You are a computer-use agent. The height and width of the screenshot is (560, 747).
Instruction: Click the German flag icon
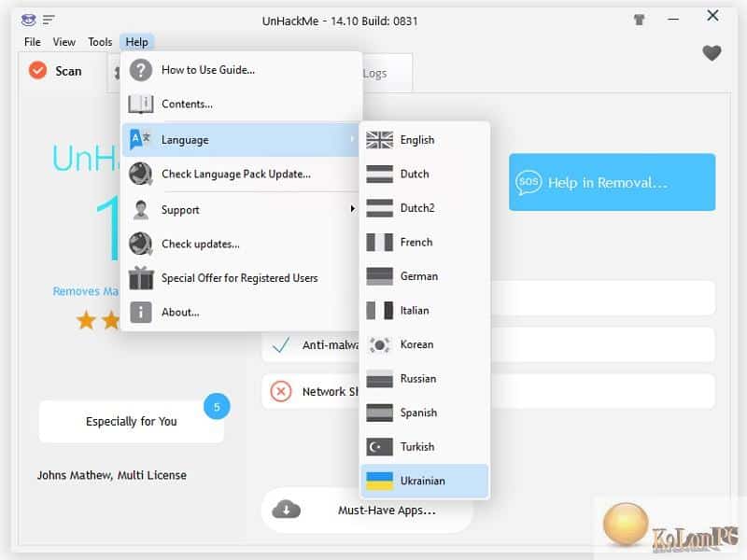click(379, 276)
